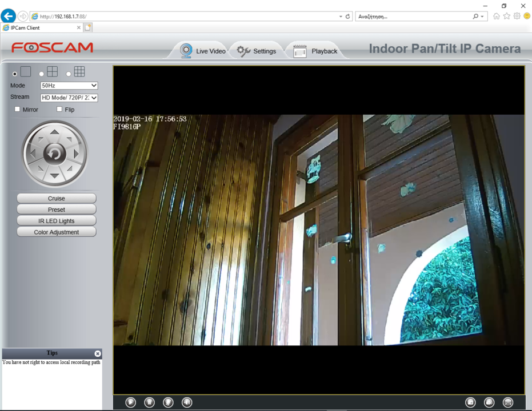Play the live video stream
The image size is (532, 411).
tap(131, 402)
